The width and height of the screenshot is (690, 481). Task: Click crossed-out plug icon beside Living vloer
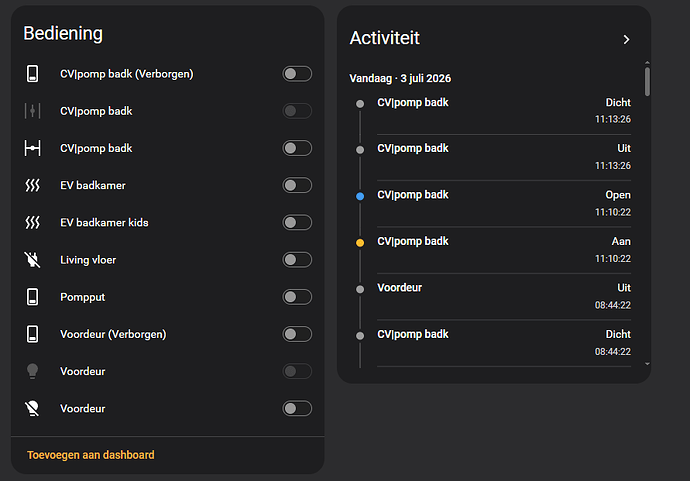tap(32, 260)
